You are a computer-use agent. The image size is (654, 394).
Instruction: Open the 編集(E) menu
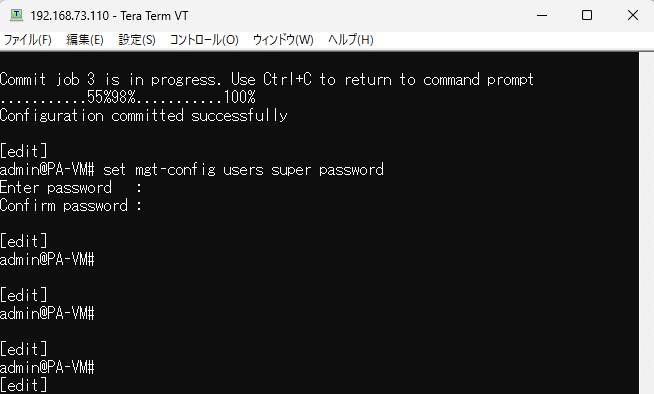click(85, 40)
